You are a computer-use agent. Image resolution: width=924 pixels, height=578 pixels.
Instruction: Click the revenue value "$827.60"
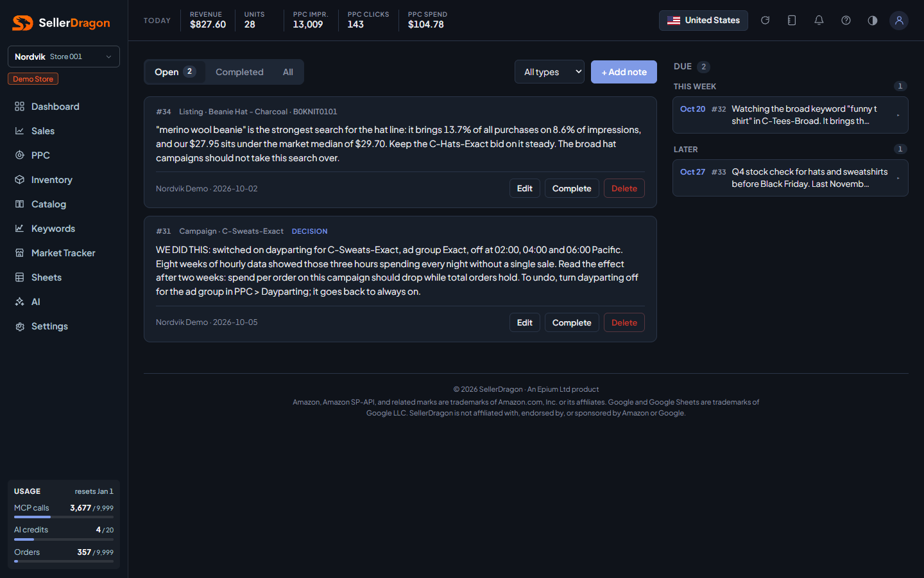click(208, 24)
